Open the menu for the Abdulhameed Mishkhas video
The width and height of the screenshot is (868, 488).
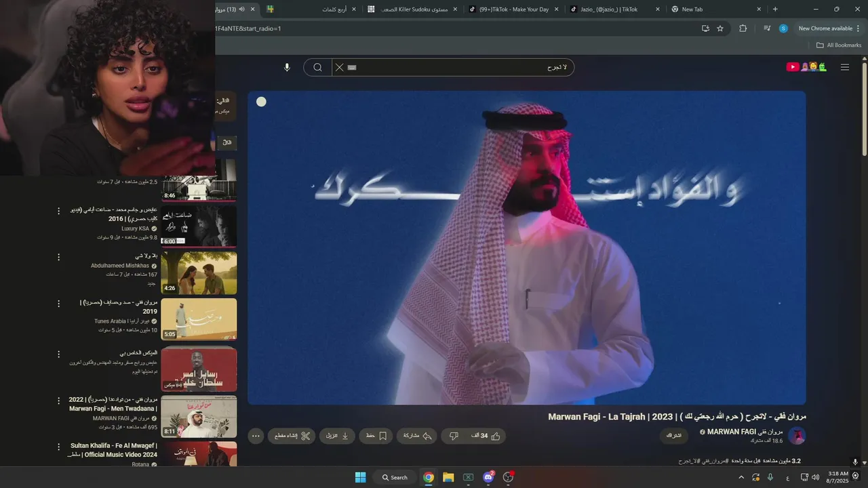[58, 257]
